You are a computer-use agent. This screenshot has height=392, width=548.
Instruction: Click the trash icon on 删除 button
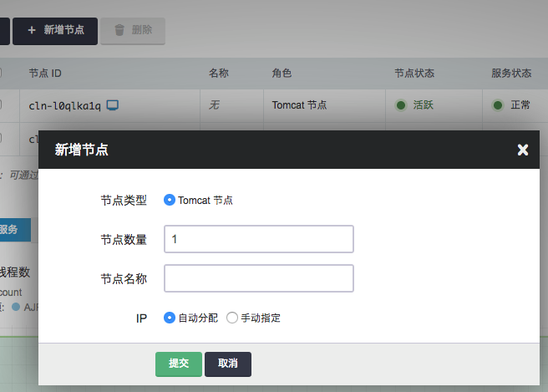click(119, 30)
